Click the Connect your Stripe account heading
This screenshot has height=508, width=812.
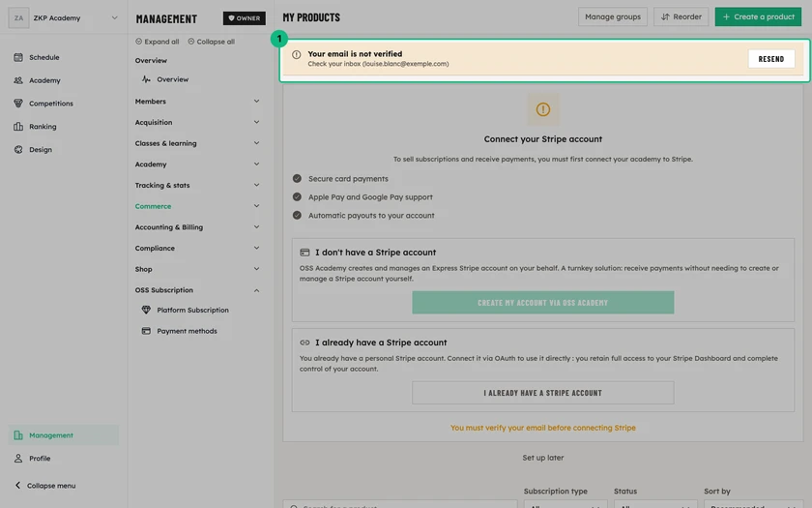click(x=542, y=139)
